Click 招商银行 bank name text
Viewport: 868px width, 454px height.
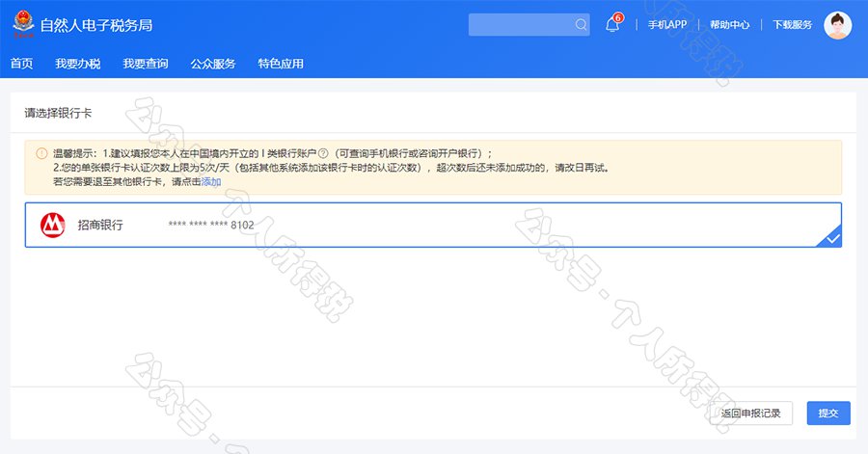pyautogui.click(x=100, y=225)
